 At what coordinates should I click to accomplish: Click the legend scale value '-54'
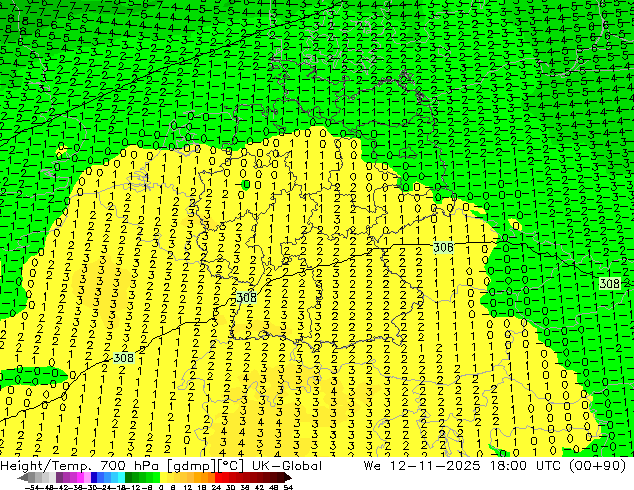[31, 487]
